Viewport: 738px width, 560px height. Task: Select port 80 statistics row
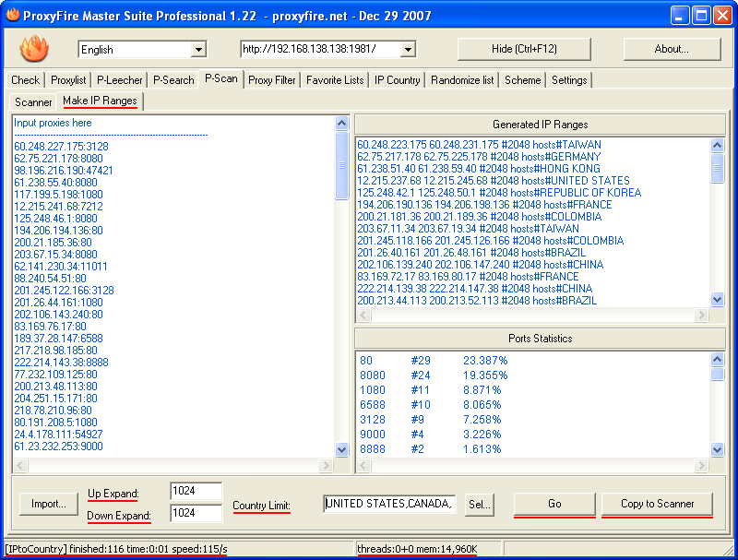point(434,361)
